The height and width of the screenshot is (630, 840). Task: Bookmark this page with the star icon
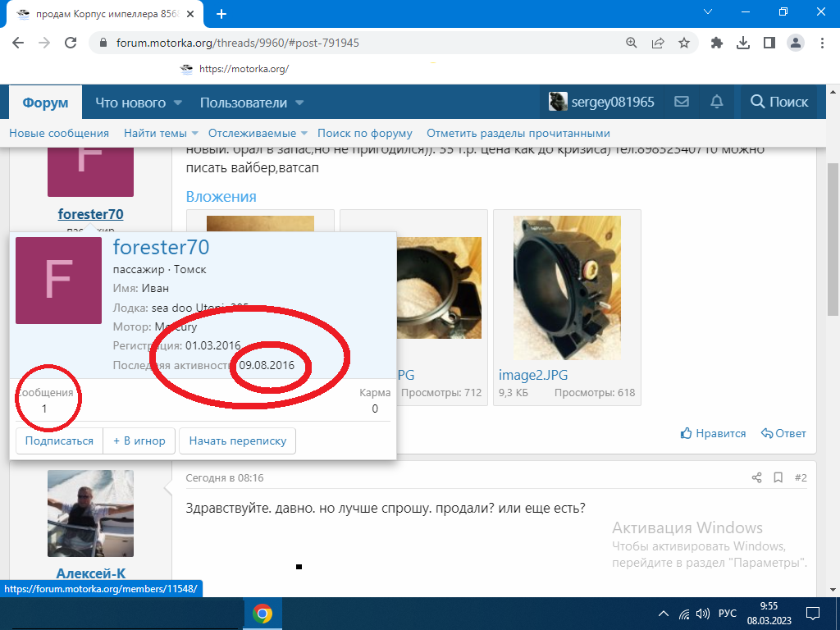(x=684, y=43)
